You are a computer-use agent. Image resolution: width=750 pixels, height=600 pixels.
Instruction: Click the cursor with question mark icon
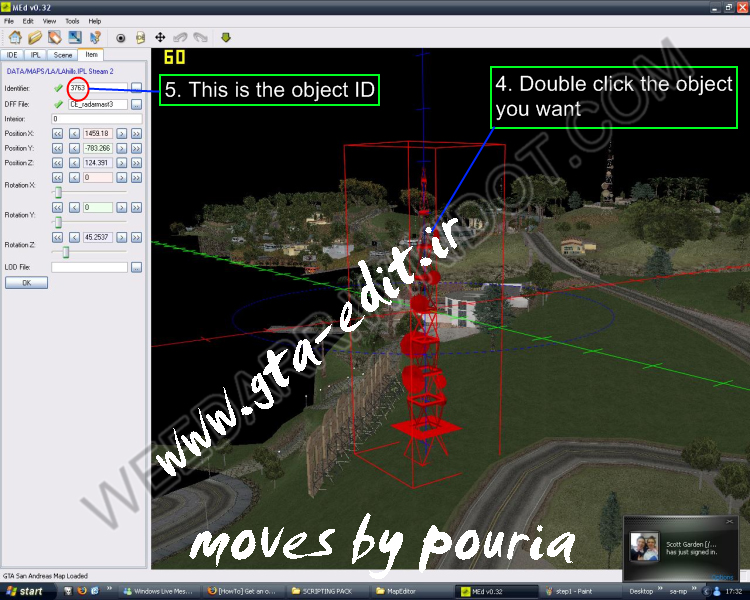click(x=95, y=37)
